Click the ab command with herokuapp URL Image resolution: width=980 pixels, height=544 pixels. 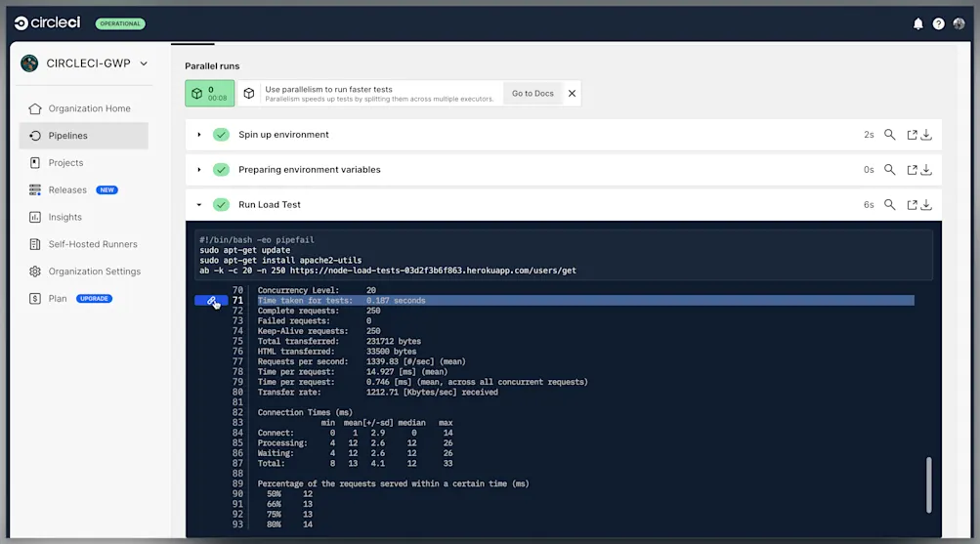pos(388,271)
